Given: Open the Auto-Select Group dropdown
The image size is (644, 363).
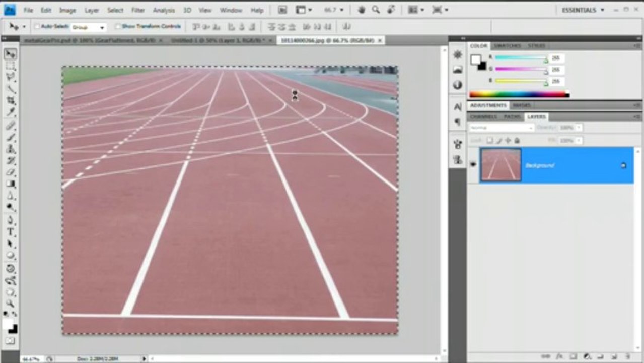Looking at the screenshot, I should pyautogui.click(x=88, y=27).
